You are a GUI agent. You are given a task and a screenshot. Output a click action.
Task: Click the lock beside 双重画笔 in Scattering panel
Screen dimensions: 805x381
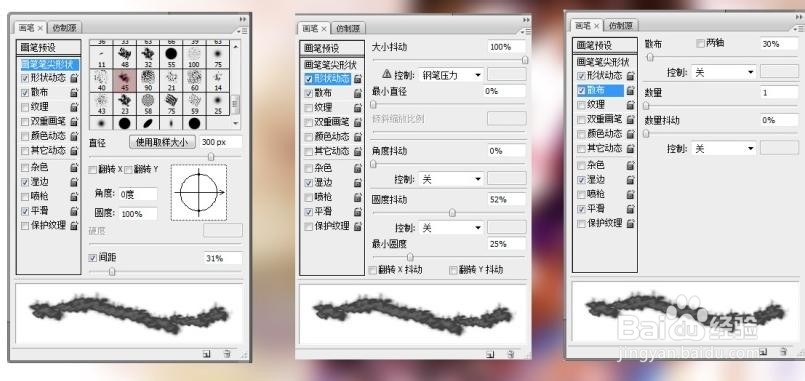[630, 120]
